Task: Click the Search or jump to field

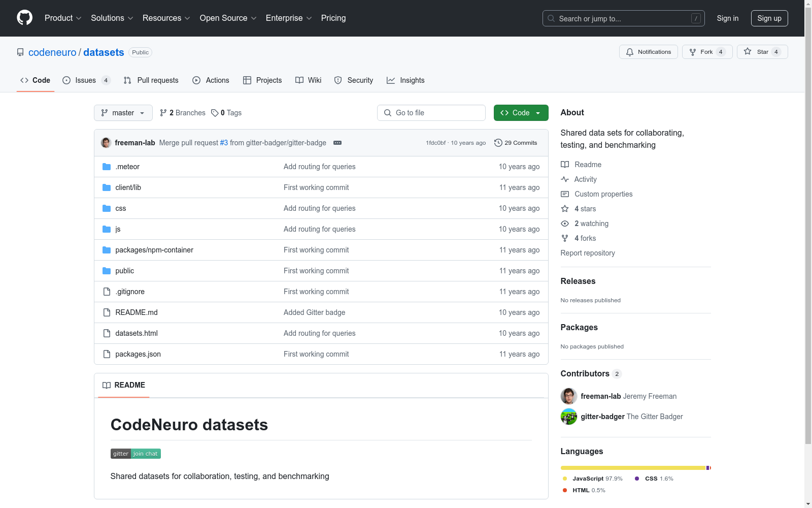Action: (624, 18)
